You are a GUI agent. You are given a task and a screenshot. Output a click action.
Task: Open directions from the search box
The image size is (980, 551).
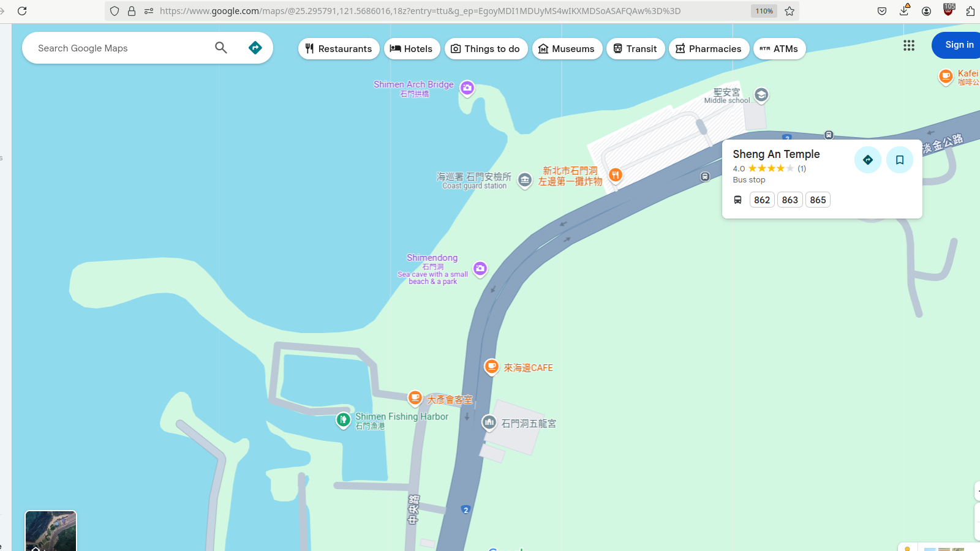pos(255,48)
